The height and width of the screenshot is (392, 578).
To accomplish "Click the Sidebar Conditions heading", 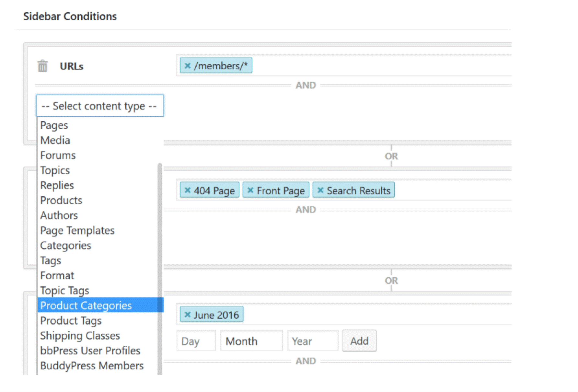I will pyautogui.click(x=70, y=16).
